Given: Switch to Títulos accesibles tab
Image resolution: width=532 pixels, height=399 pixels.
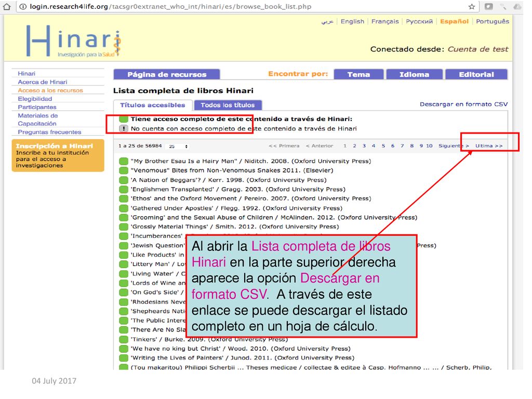Looking at the screenshot, I should (153, 105).
